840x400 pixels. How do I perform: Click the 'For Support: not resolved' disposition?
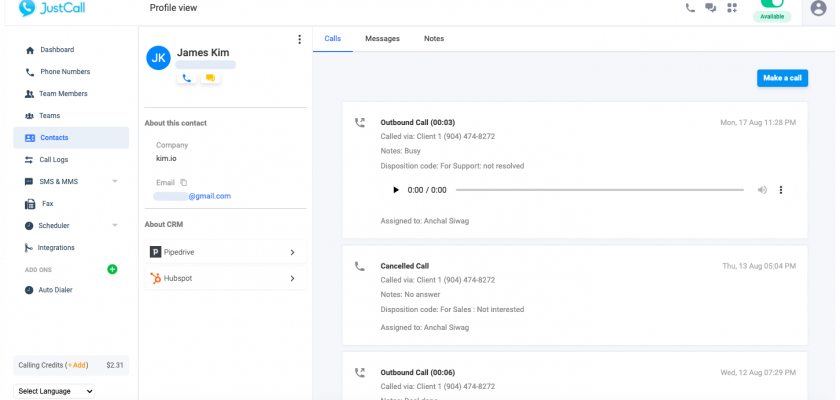482,166
